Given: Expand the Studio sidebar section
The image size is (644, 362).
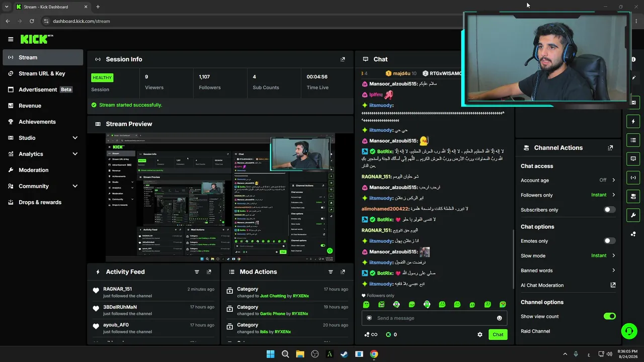Looking at the screenshot, I should (75, 138).
